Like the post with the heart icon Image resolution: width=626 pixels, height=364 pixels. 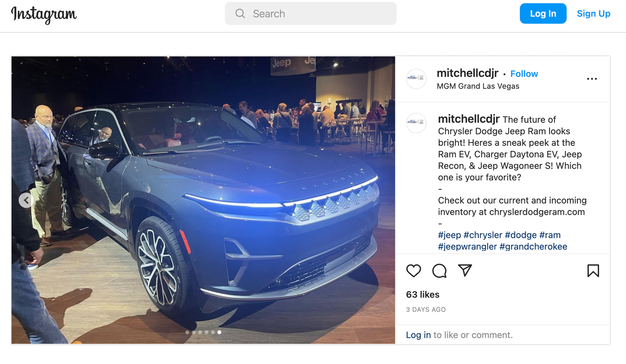point(413,271)
